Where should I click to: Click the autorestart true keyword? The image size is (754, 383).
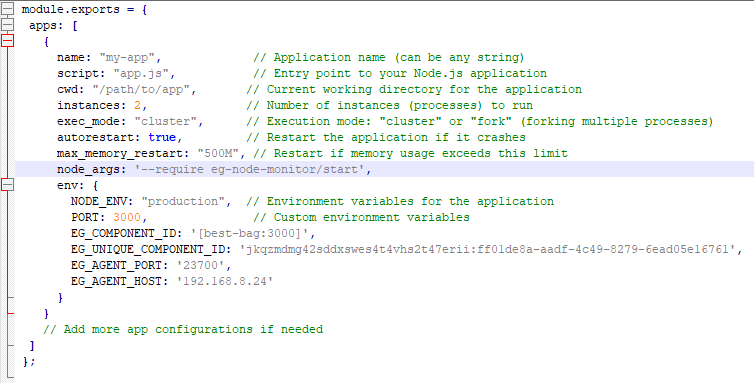162,138
